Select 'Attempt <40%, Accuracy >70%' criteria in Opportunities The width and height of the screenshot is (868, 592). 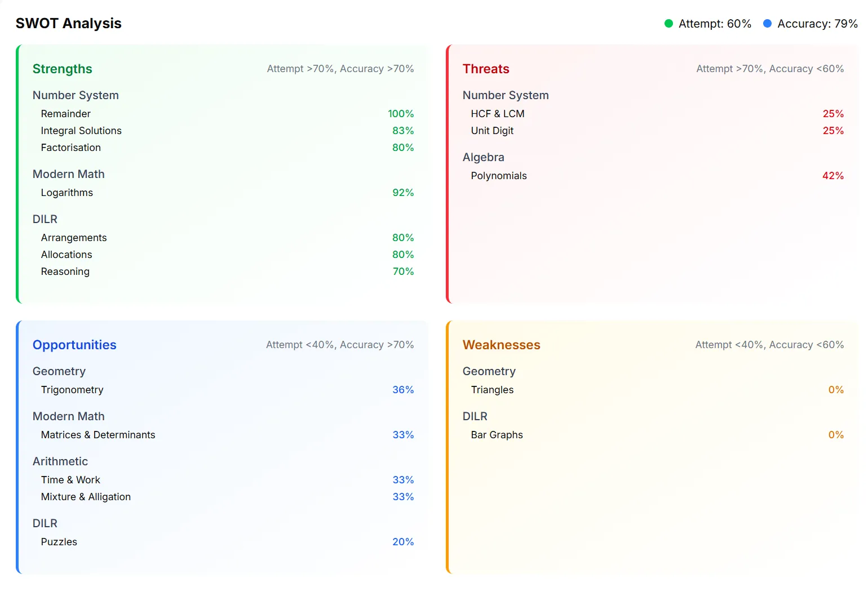pos(340,345)
